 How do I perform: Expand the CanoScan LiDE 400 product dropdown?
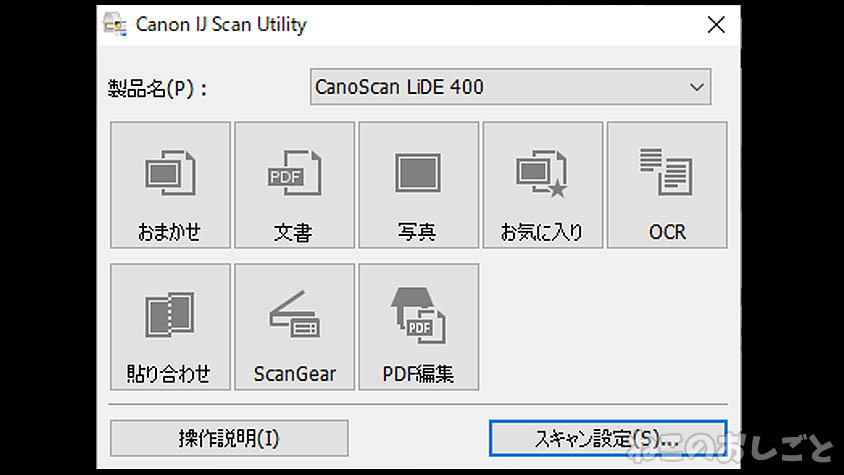[x=510, y=87]
